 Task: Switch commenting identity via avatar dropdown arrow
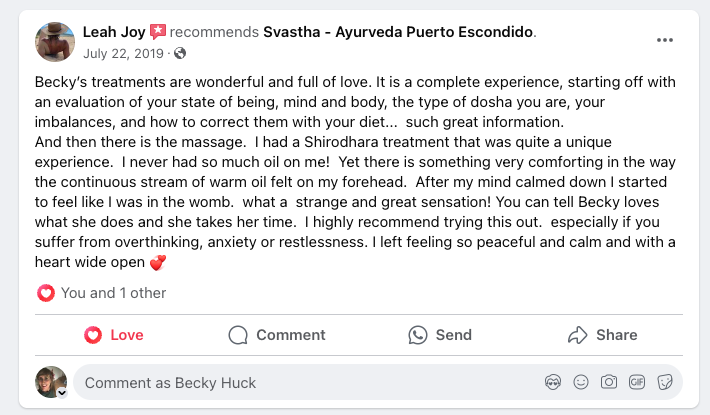[x=61, y=393]
